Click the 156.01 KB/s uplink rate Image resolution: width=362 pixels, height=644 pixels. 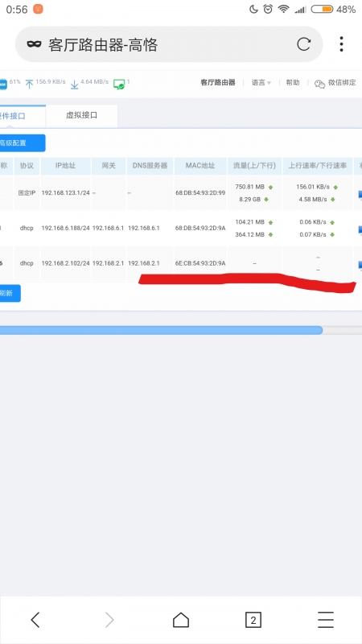(313, 187)
